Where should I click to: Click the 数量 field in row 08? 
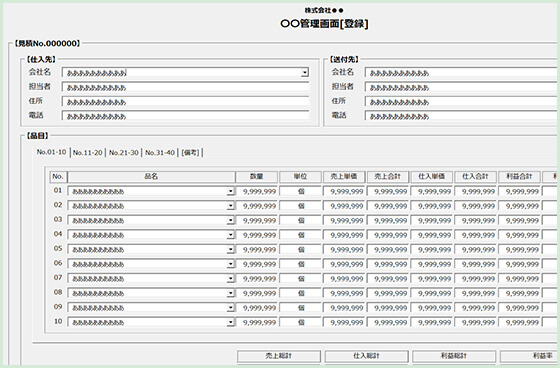click(x=256, y=294)
